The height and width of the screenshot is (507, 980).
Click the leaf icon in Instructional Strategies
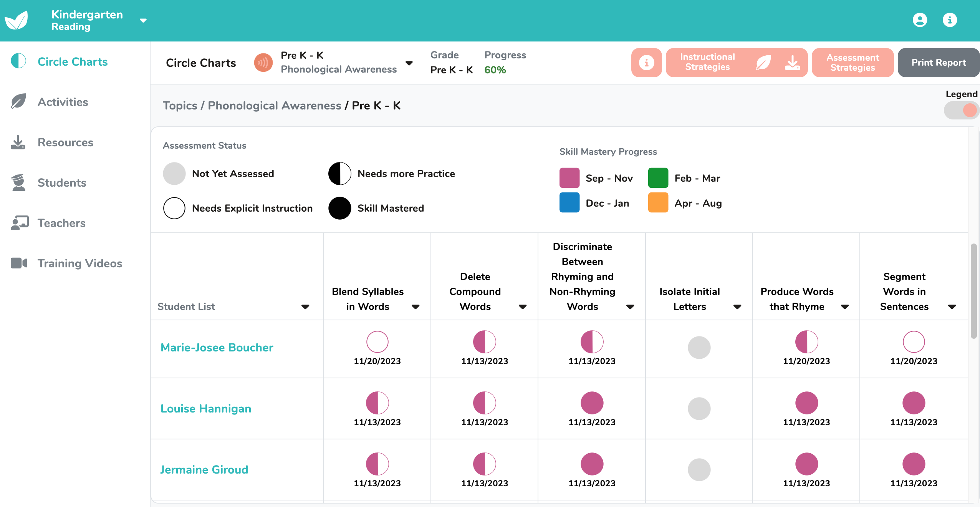[763, 63]
